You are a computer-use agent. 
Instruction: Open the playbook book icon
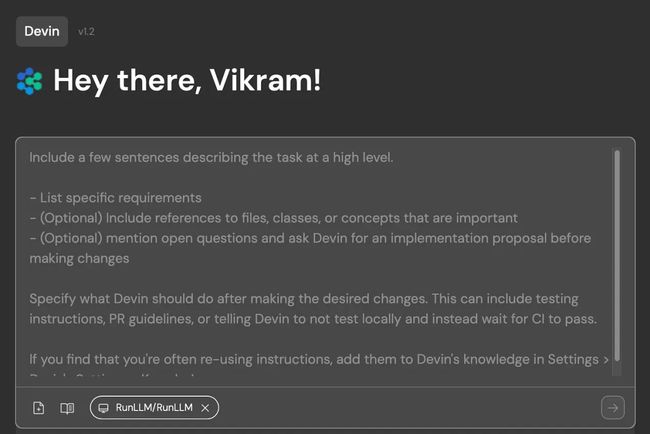click(x=67, y=408)
